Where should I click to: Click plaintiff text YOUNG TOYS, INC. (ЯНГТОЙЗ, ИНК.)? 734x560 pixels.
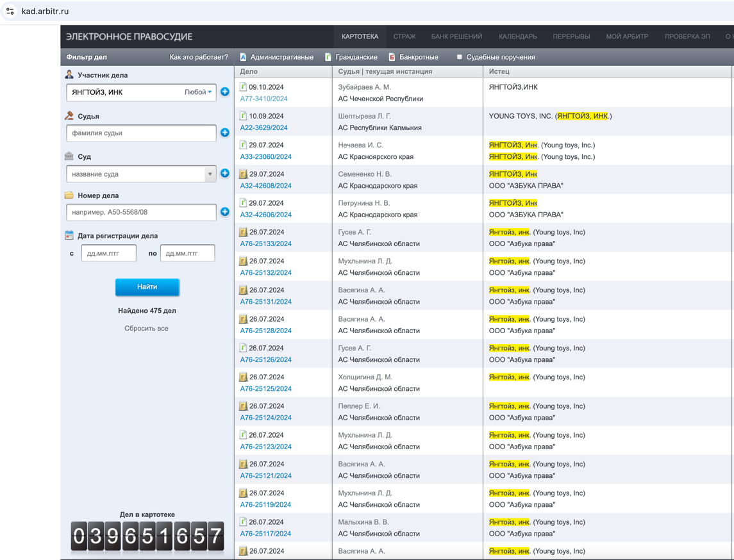[x=550, y=116]
